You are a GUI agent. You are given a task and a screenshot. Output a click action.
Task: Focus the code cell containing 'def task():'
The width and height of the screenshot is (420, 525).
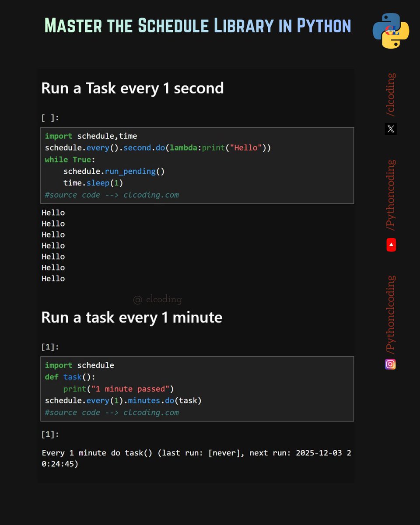197,389
